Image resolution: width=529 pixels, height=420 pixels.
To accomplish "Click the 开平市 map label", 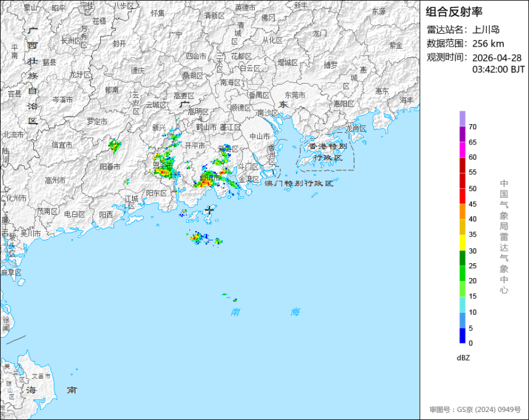I will click(194, 145).
